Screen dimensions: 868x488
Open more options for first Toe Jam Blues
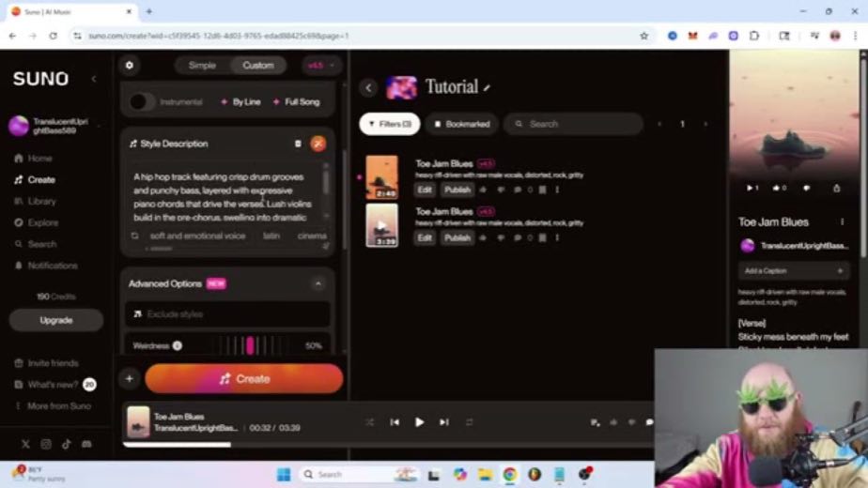pyautogui.click(x=557, y=190)
